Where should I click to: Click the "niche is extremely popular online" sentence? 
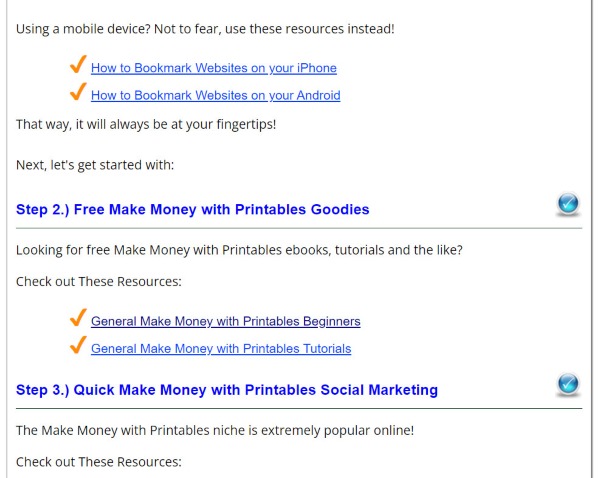(214, 431)
